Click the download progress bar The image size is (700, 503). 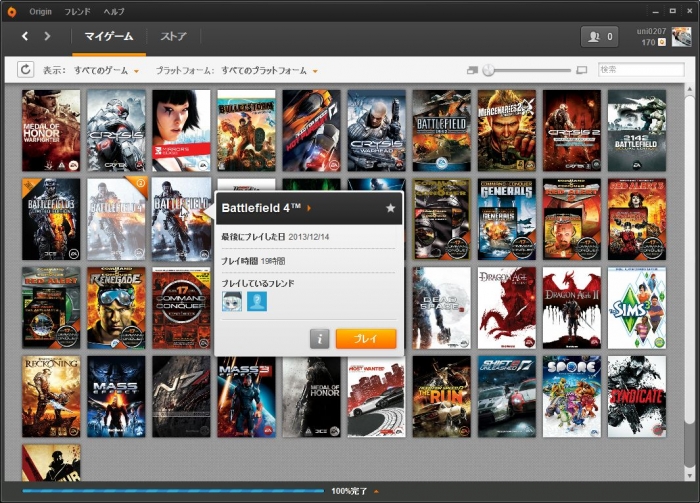coord(173,491)
